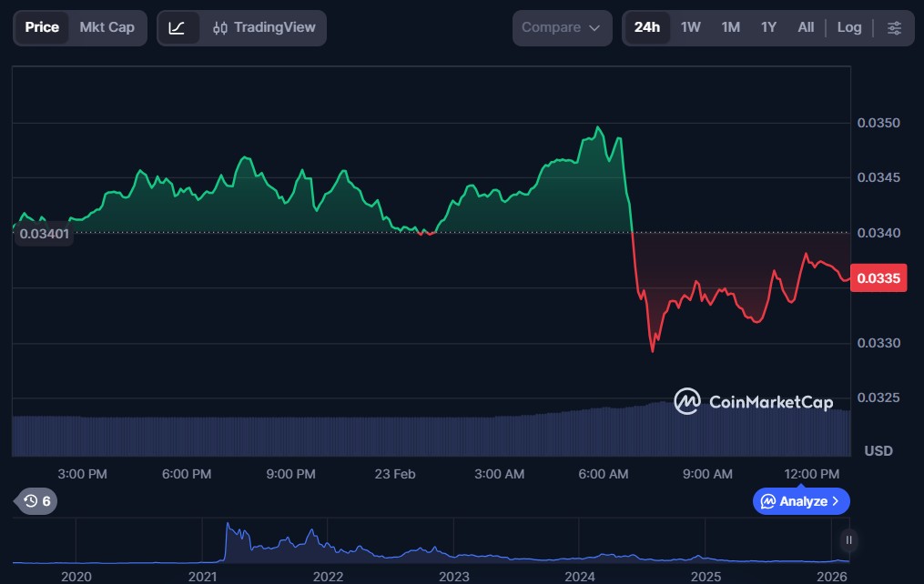Expand the Analyze button chevron
The image size is (924, 584).
coord(836,501)
